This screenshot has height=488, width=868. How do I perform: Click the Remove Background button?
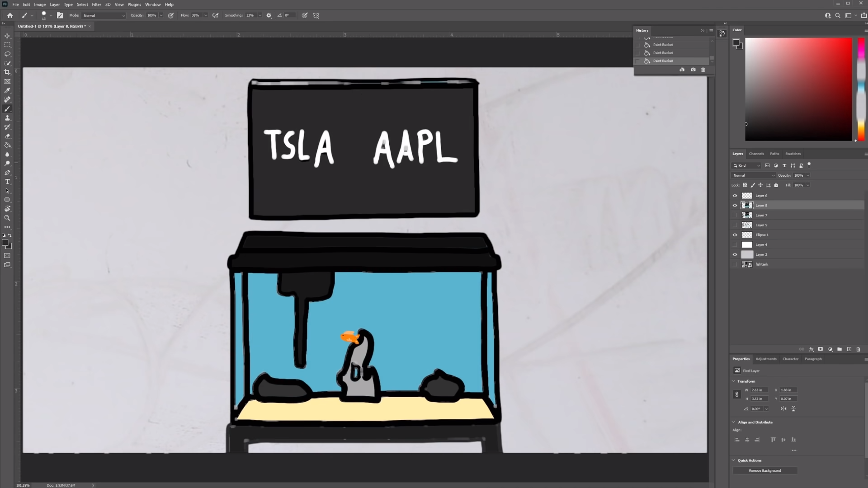coord(765,470)
